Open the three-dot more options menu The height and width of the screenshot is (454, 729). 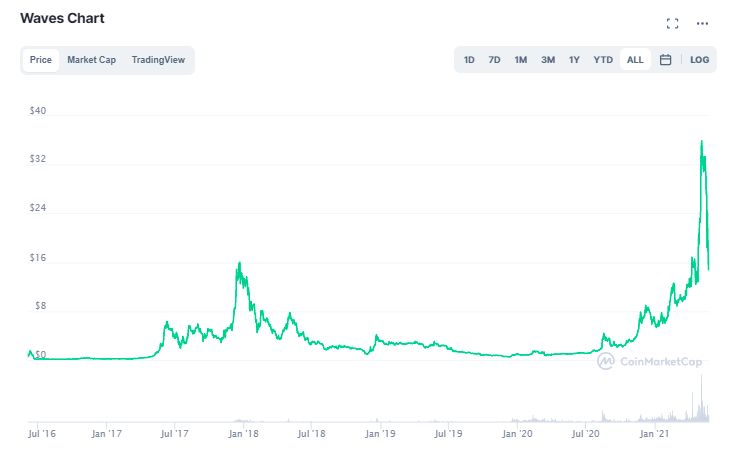point(702,23)
